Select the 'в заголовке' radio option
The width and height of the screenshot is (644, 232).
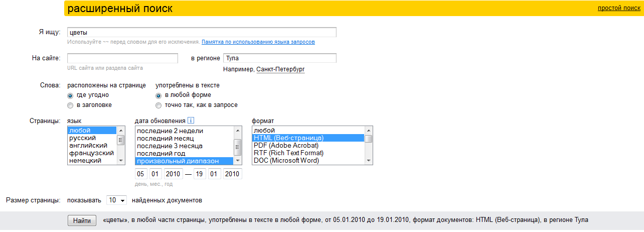coord(70,105)
